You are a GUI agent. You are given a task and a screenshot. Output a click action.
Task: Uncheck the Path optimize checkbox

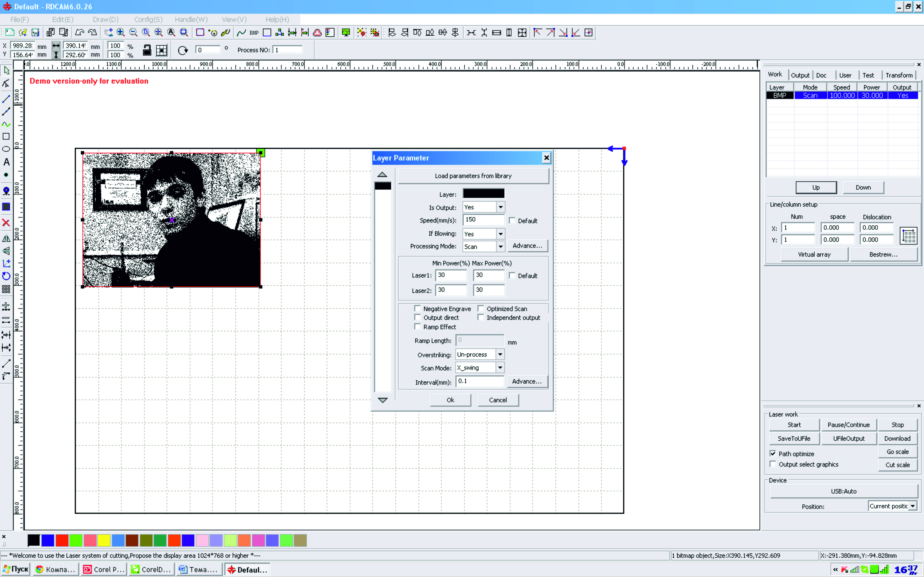(x=773, y=453)
